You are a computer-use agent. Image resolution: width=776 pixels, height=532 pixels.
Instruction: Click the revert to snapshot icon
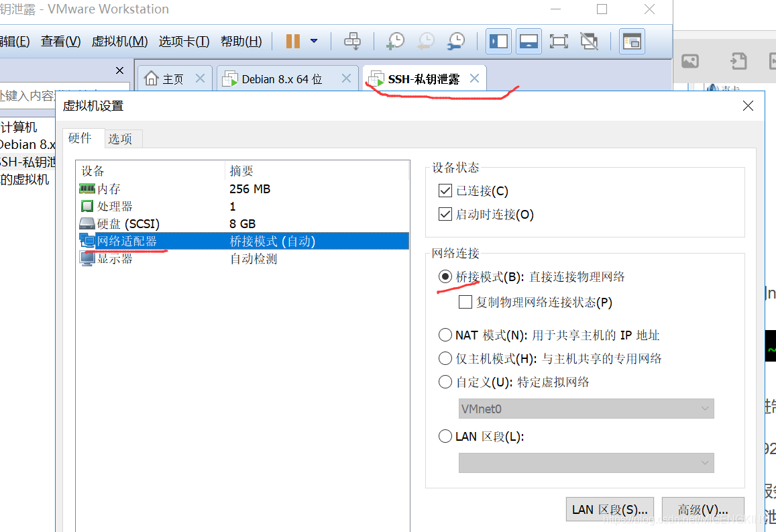[x=425, y=41]
